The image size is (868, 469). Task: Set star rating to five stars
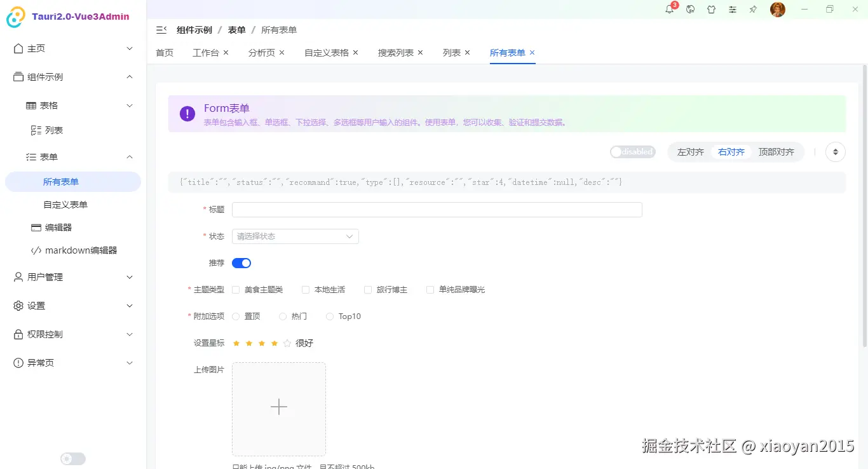point(287,343)
